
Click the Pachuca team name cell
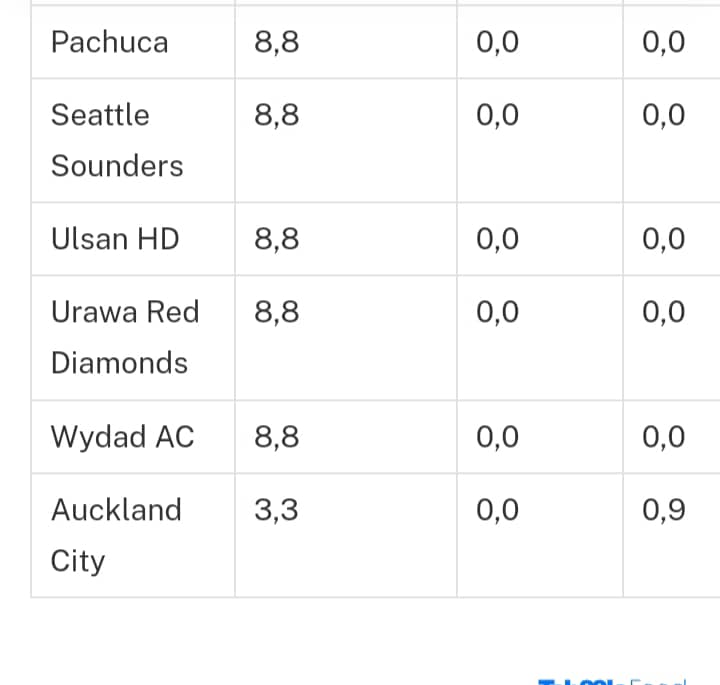tap(110, 42)
